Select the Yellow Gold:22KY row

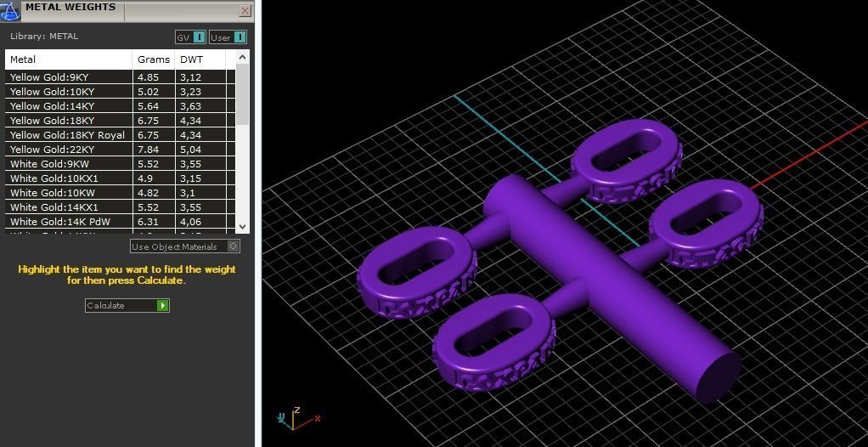pyautogui.click(x=120, y=149)
